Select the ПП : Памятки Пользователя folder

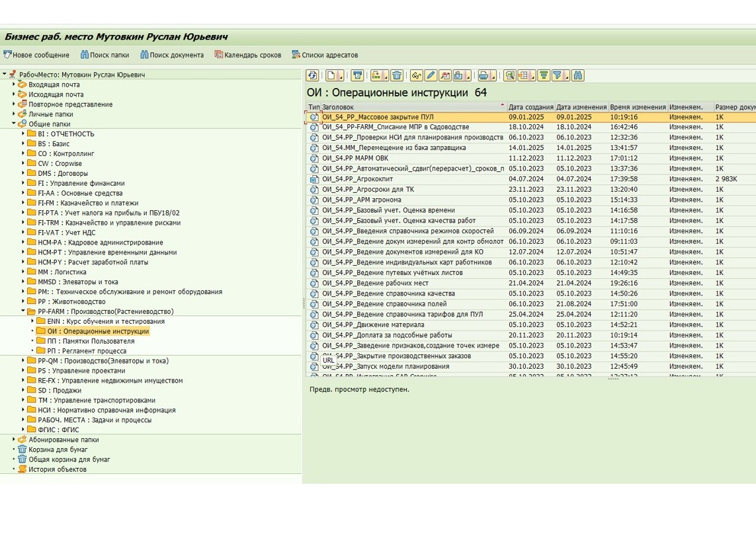pyautogui.click(x=90, y=341)
